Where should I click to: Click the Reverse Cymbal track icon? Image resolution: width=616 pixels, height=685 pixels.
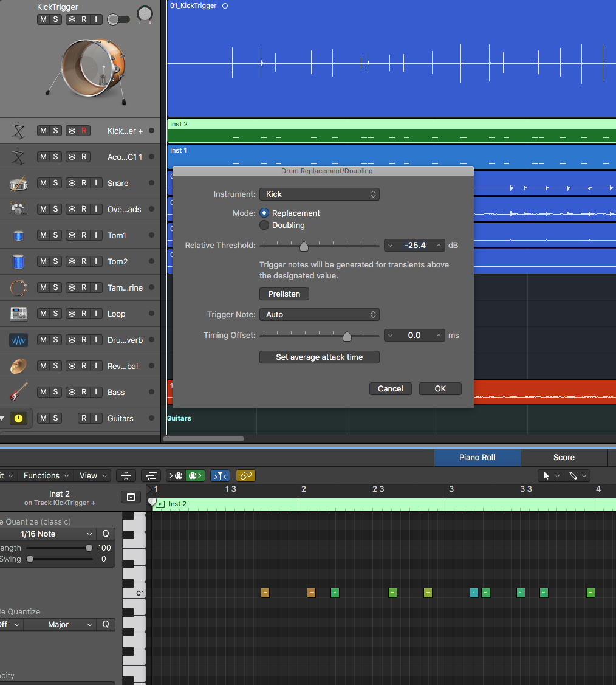(x=18, y=366)
